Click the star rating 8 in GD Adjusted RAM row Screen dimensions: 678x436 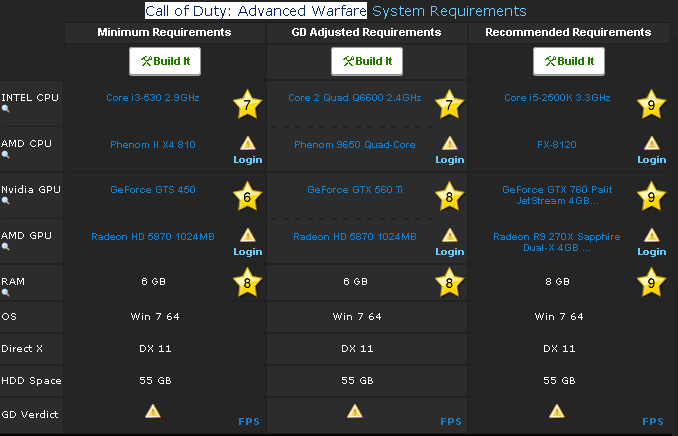(x=449, y=282)
